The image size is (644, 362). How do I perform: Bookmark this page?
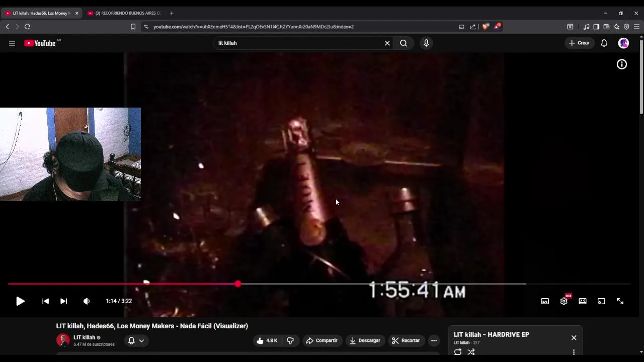coord(133,27)
